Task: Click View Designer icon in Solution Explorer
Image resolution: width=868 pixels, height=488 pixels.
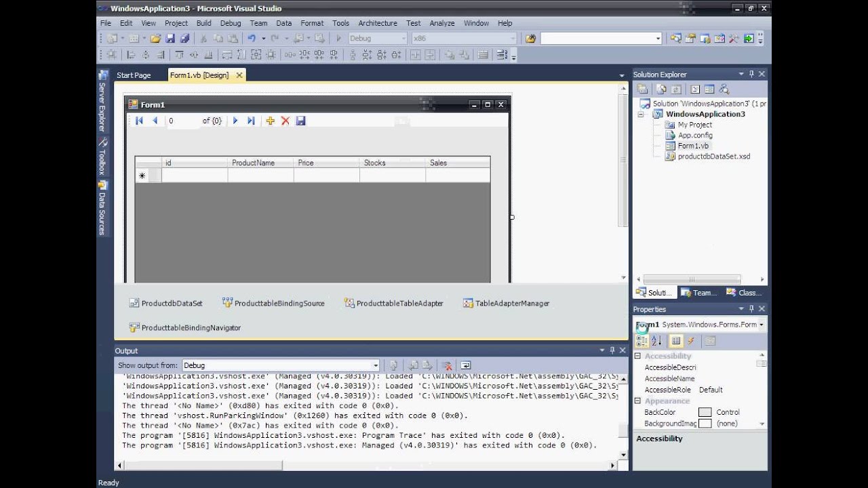Action: [x=709, y=89]
